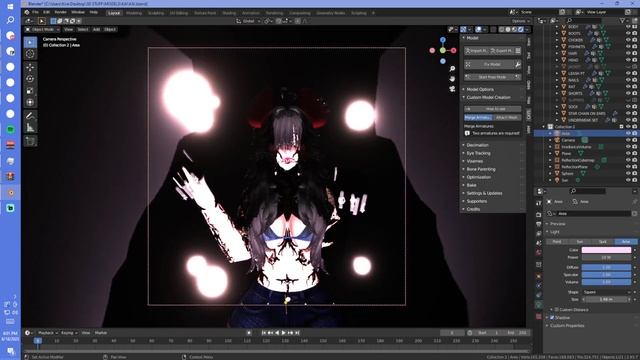Screen dimensions: 640x360
Task: Click the Start Pose Mode button
Action: [x=493, y=77]
